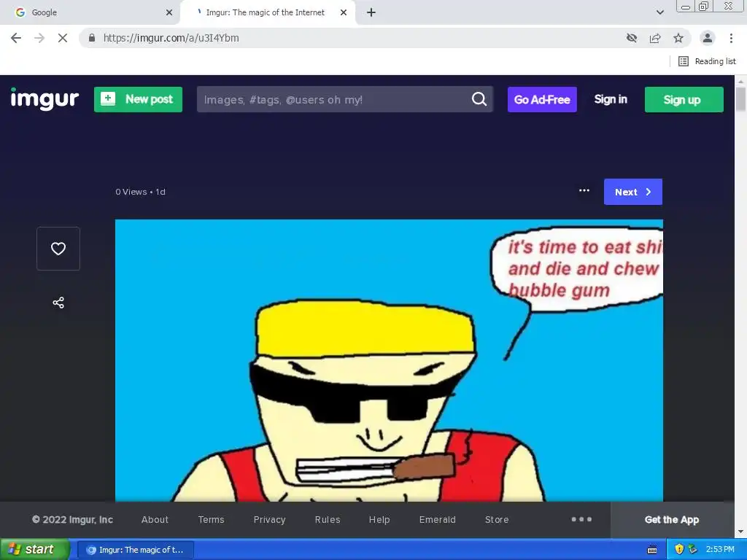This screenshot has width=747, height=560.
Task: Click the on-screen keyboard tray icon
Action: (652, 550)
